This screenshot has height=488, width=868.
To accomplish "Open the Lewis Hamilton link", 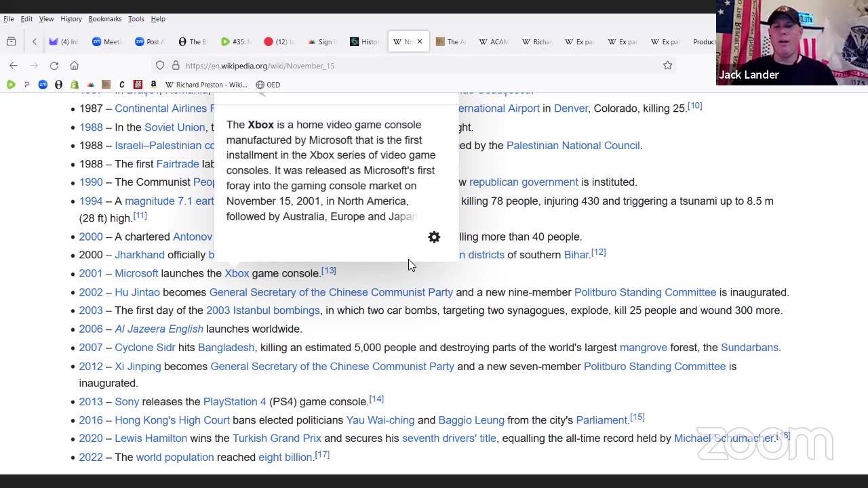I will click(151, 439).
